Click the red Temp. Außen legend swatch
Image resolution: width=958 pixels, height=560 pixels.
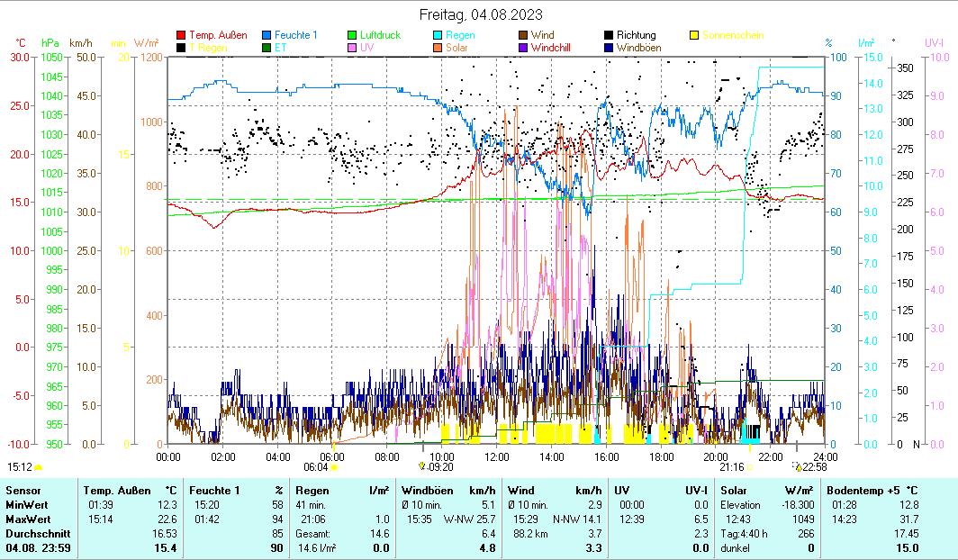click(x=181, y=36)
